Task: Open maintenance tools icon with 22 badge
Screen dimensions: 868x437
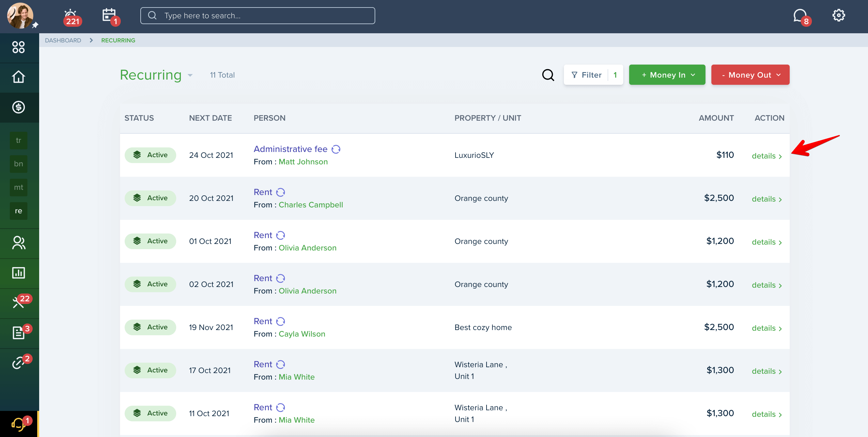Action: 20,302
